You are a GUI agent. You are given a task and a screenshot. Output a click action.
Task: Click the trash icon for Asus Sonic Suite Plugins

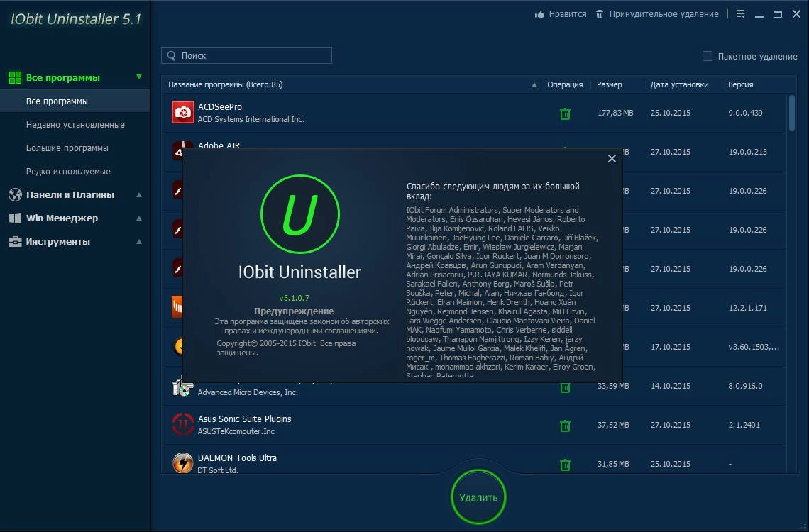[565, 426]
